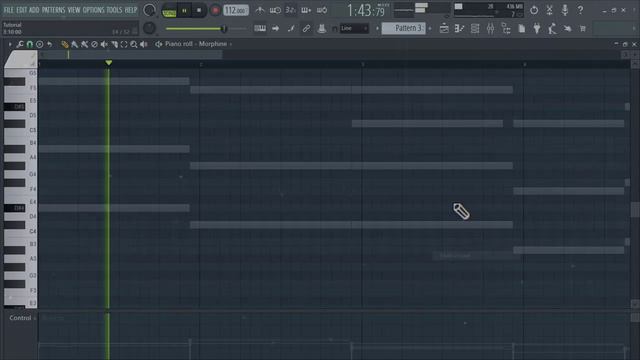The image size is (640, 360).
Task: Select the Draw pencil tool
Action: pyautogui.click(x=64, y=44)
